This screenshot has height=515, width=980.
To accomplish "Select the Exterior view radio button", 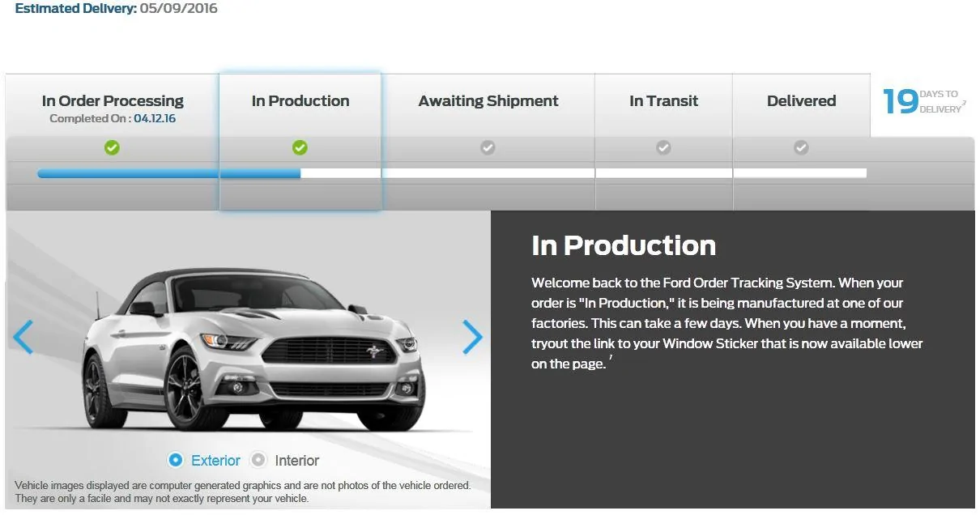I will point(176,460).
